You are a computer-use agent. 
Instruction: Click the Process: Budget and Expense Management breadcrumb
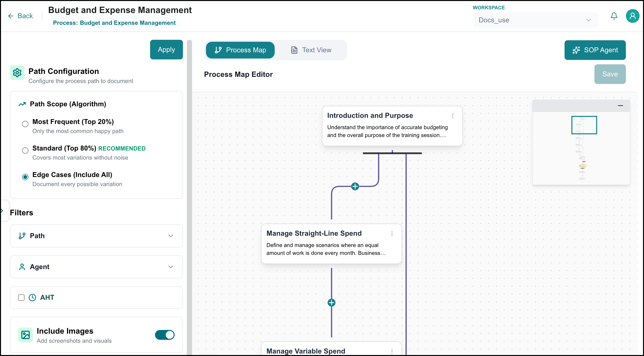click(114, 23)
